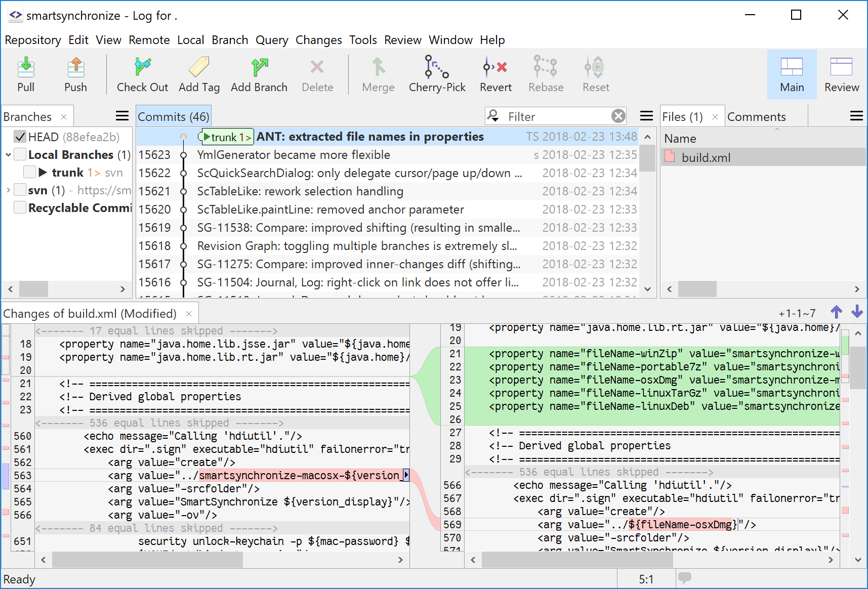Go to next change arrow
This screenshot has height=589, width=868.
[x=857, y=312]
